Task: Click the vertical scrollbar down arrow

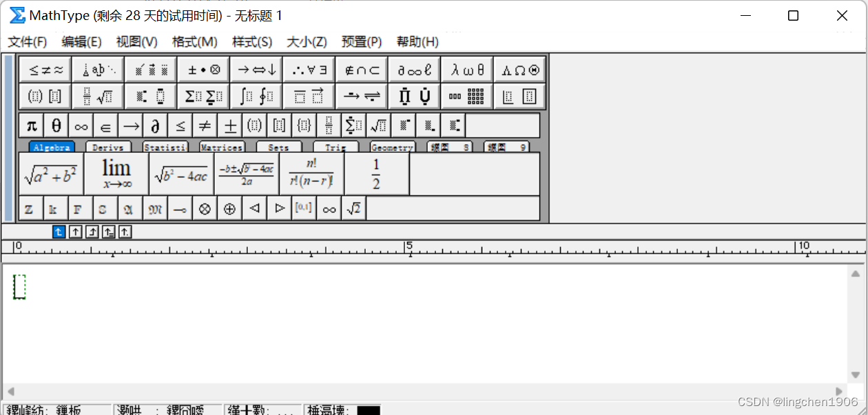Action: click(x=856, y=375)
